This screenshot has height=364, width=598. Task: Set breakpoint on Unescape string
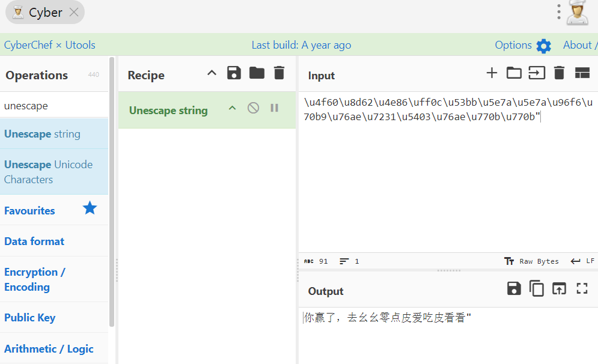pos(274,108)
